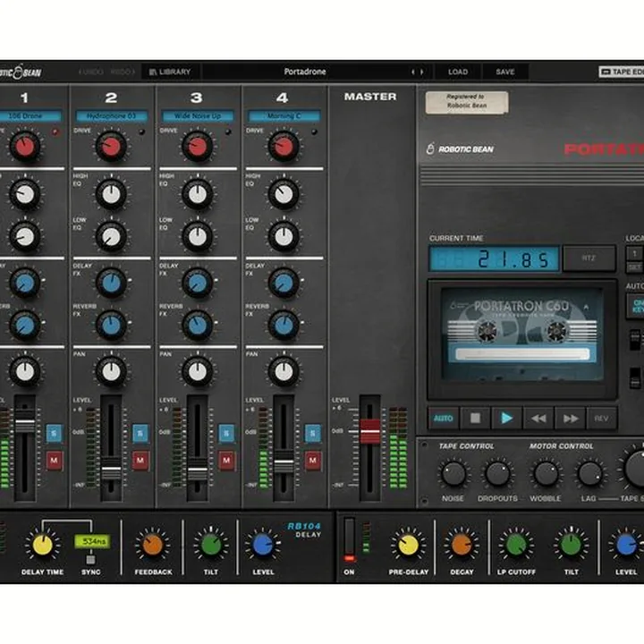Click the green LP CUTOFF knob
The width and height of the screenshot is (644, 644).
516,546
